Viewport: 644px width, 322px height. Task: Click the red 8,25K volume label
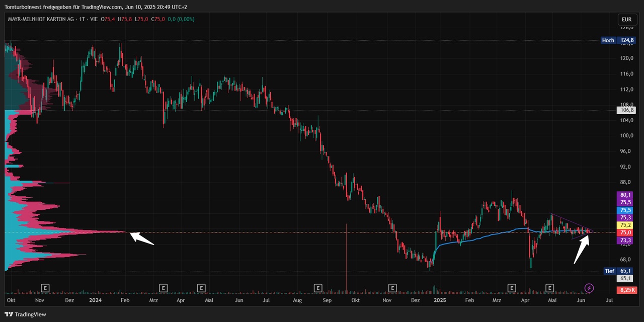[627, 290]
